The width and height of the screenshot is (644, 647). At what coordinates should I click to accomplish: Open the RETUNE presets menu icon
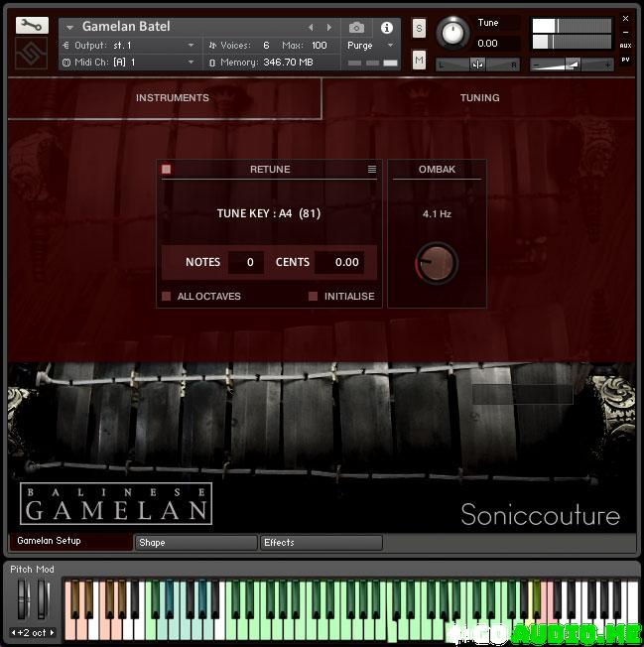(372, 169)
